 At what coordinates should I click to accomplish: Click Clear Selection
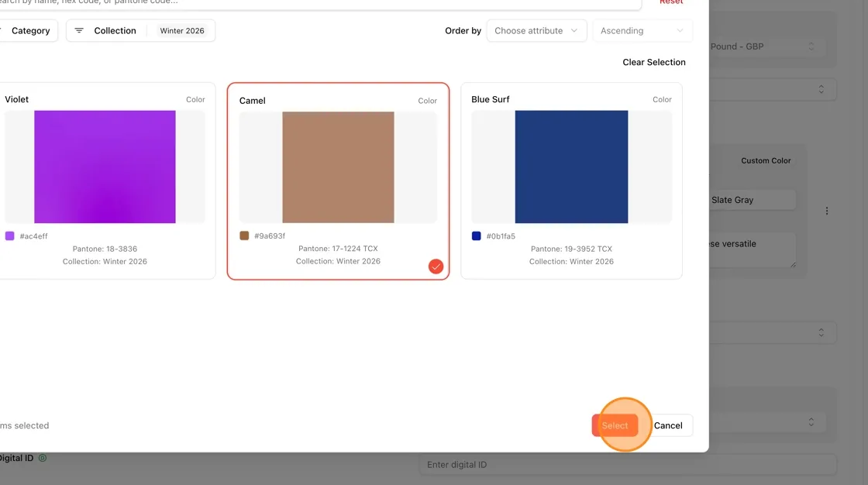point(654,62)
